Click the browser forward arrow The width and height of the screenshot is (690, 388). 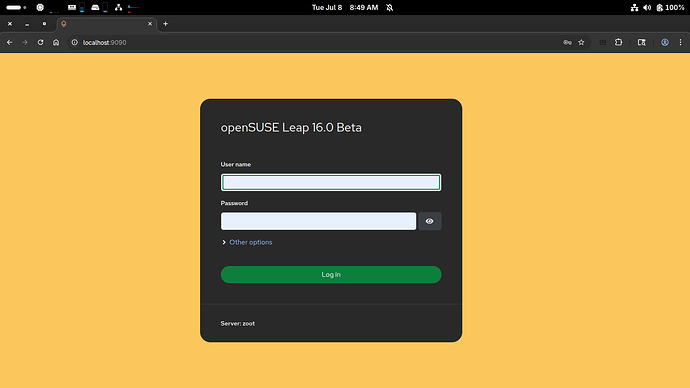[x=25, y=43]
